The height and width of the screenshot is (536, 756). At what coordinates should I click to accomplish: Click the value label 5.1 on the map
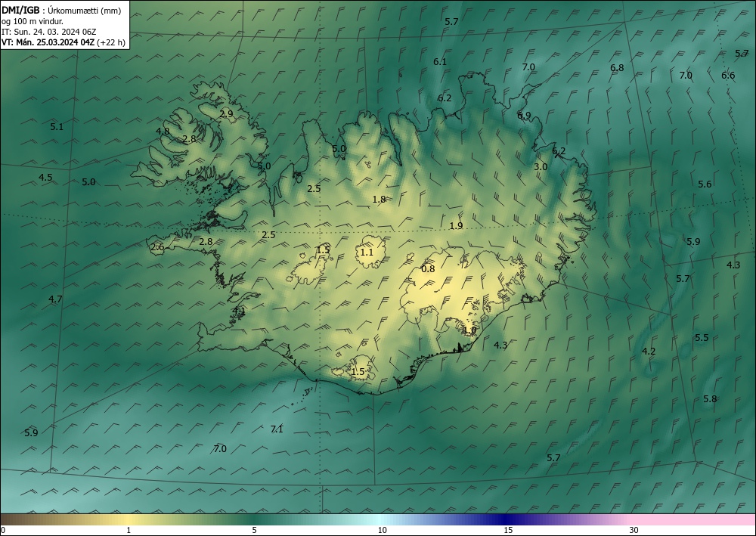57,127
